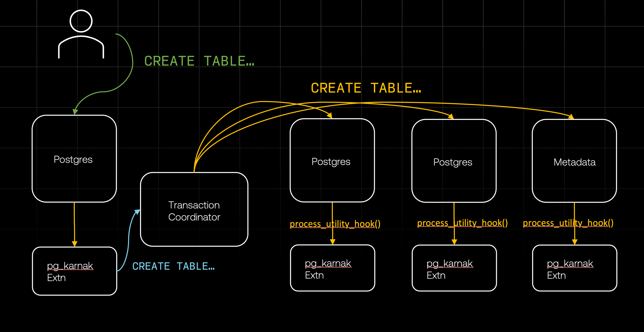
Task: Select the leftmost pg_karnak Extn box
Action: 74,271
